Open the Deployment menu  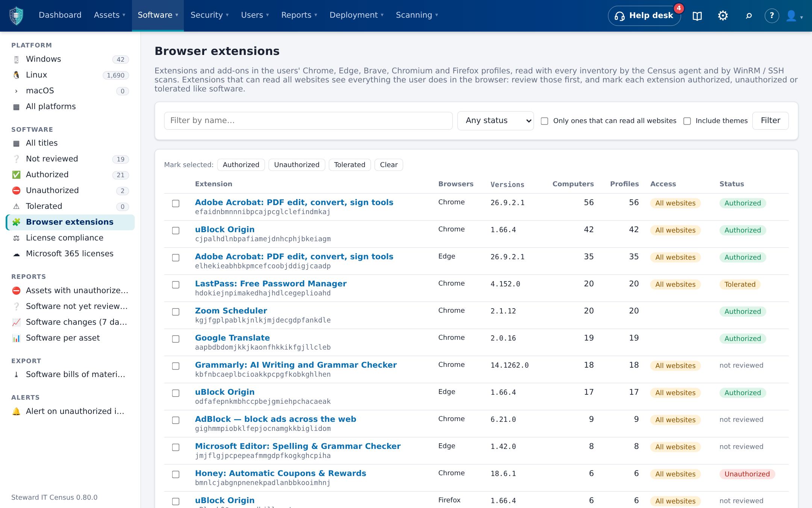[x=356, y=15]
